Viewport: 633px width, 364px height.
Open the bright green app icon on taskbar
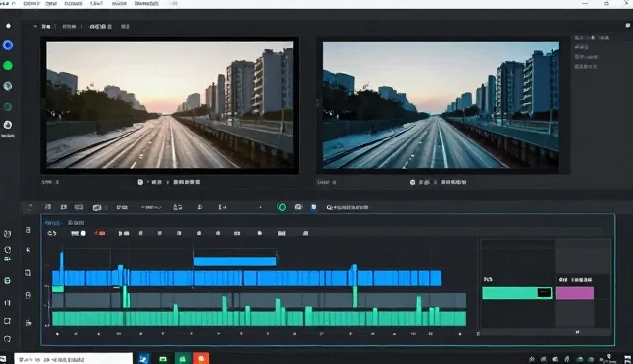[x=182, y=358]
